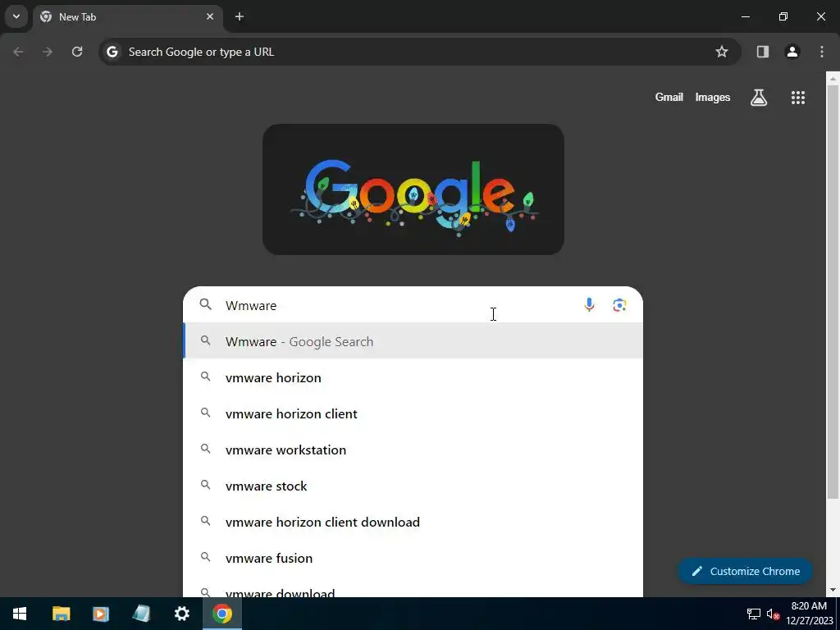Open the Google apps grid
The height and width of the screenshot is (630, 840).
tap(798, 98)
